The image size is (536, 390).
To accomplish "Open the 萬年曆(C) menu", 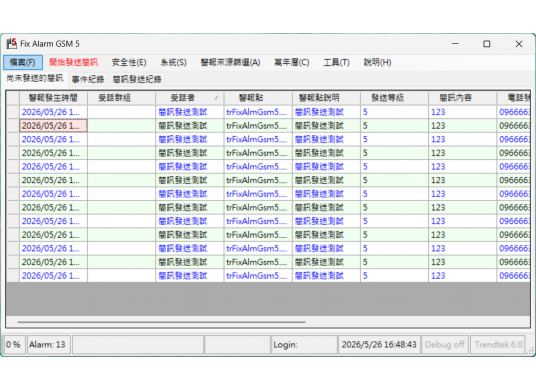I will click(292, 63).
